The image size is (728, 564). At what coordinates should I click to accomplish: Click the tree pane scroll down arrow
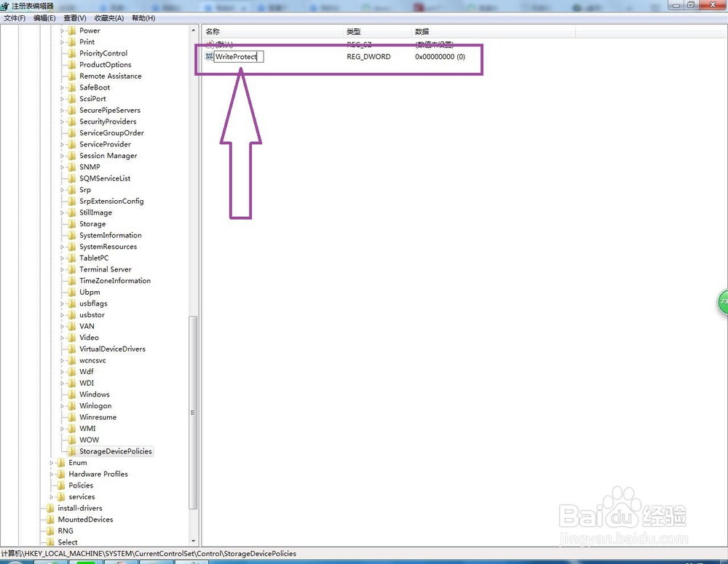point(193,541)
